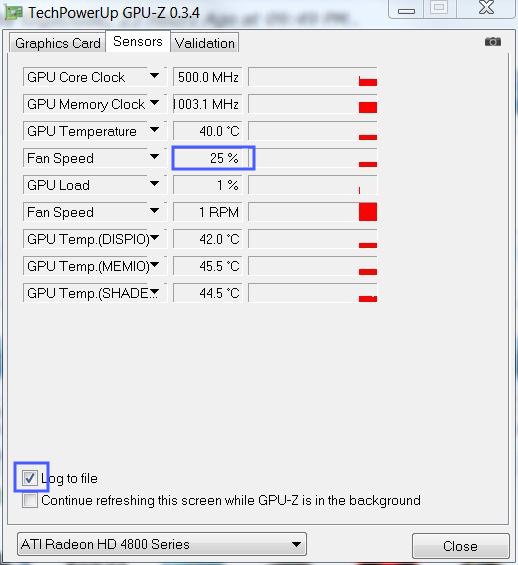Expand the GPU Memory Clock dropdown arrow
This screenshot has width=518, height=565.
154,103
